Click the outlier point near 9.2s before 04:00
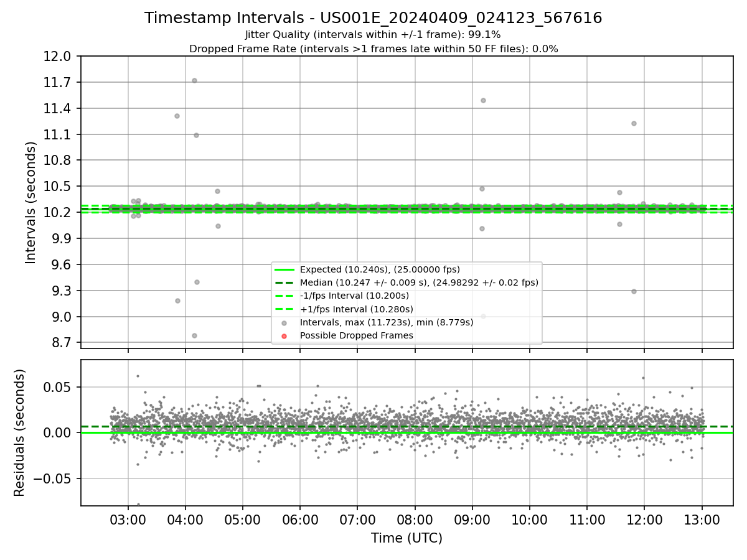The width and height of the screenshot is (747, 560). tap(177, 301)
